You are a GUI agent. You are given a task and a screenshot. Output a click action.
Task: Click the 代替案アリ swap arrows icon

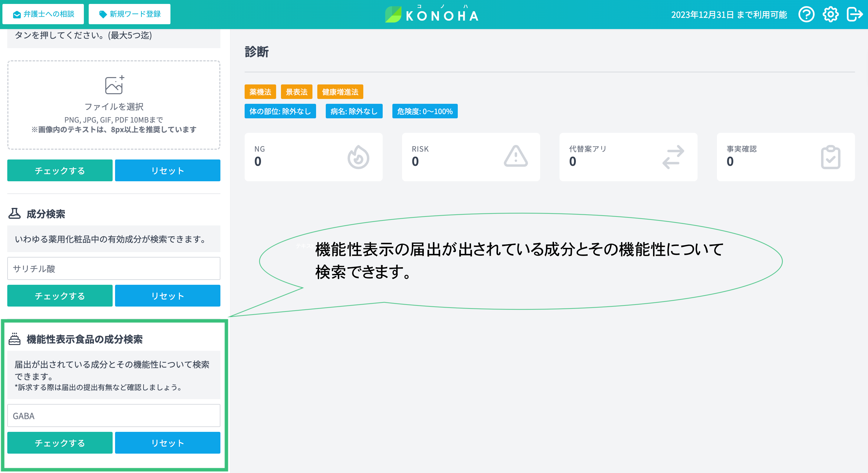(x=673, y=157)
